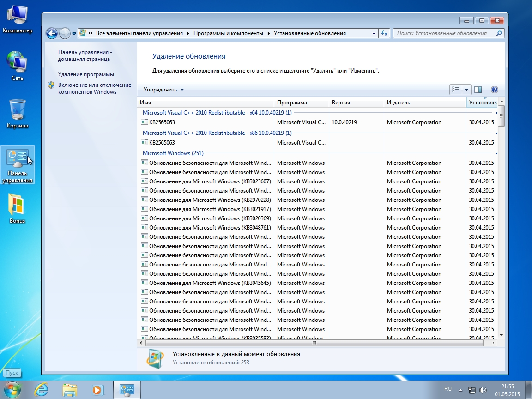Click the volume speaker tray icon
The image size is (532, 399).
483,390
